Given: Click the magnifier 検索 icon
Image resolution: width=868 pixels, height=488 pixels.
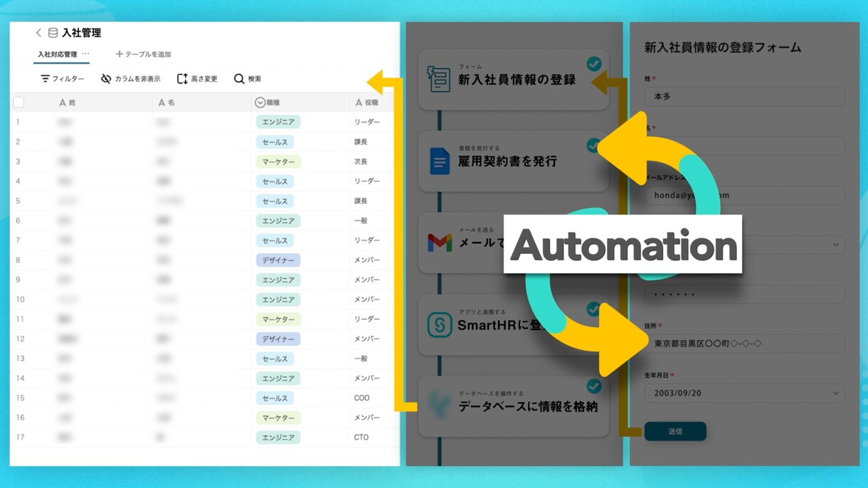Looking at the screenshot, I should 239,79.
